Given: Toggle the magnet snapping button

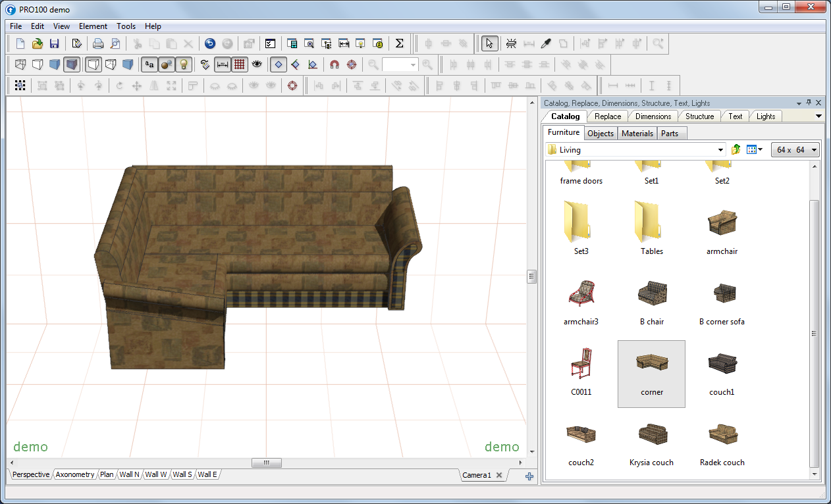Looking at the screenshot, I should (335, 64).
